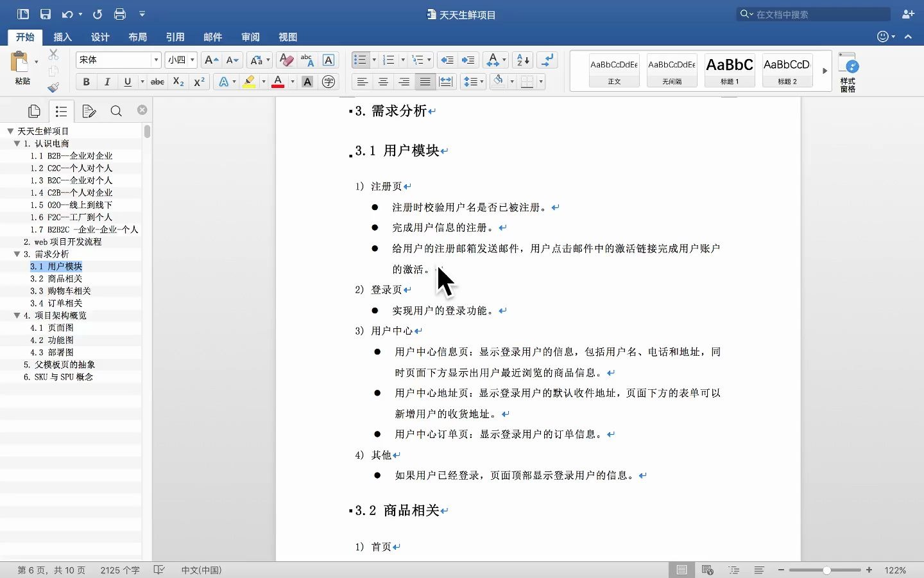Align text right

(404, 82)
